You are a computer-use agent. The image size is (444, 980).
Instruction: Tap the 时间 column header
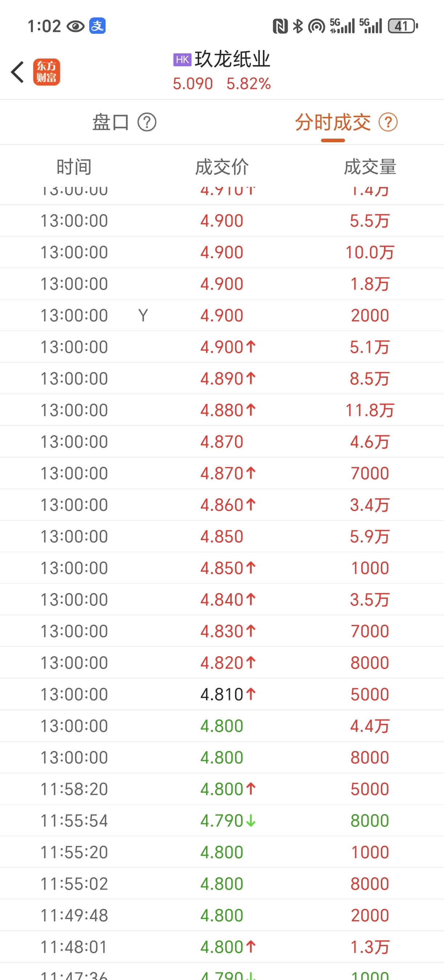(x=74, y=167)
